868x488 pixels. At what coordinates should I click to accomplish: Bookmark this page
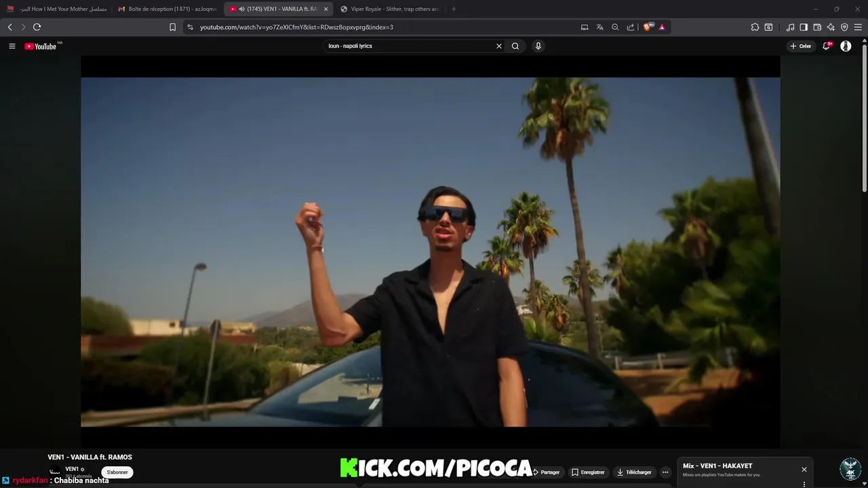[172, 27]
